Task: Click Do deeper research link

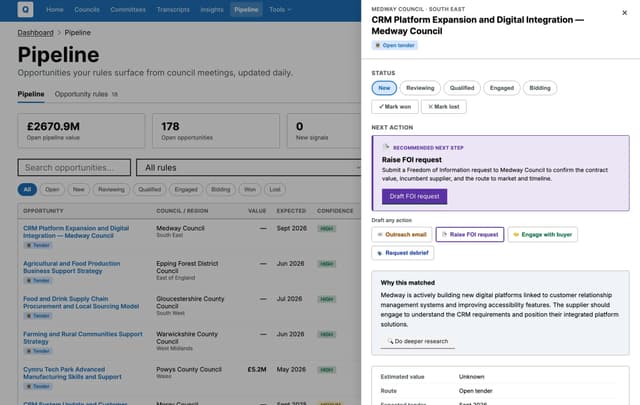Action: (x=418, y=341)
